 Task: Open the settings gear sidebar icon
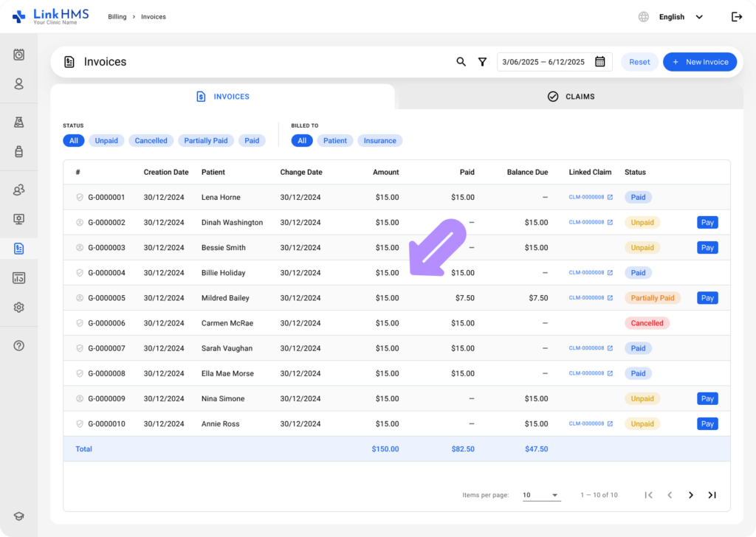click(18, 308)
